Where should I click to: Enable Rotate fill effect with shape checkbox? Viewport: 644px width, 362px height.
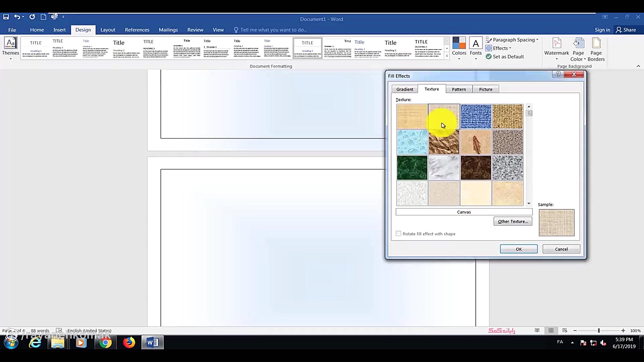coord(398,234)
